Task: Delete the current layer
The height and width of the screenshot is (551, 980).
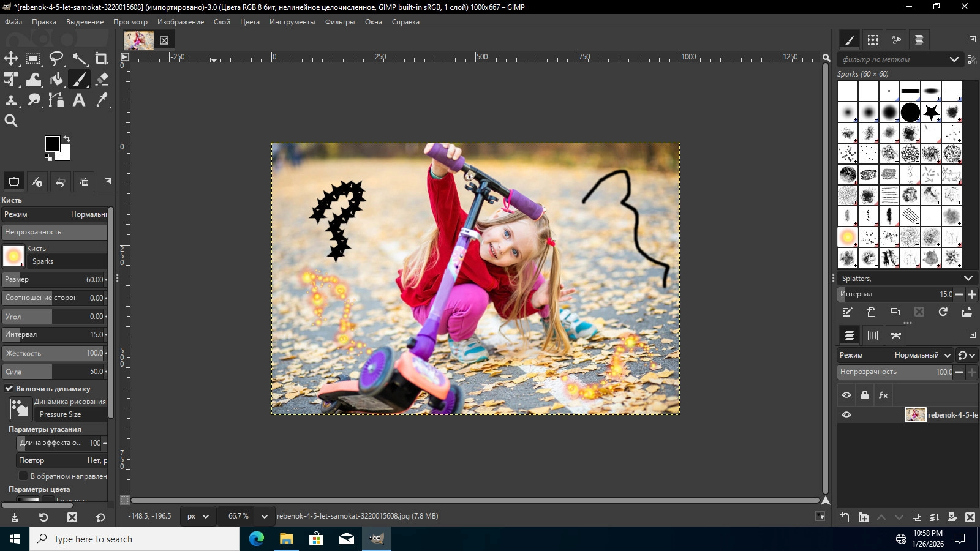Action: (970, 517)
